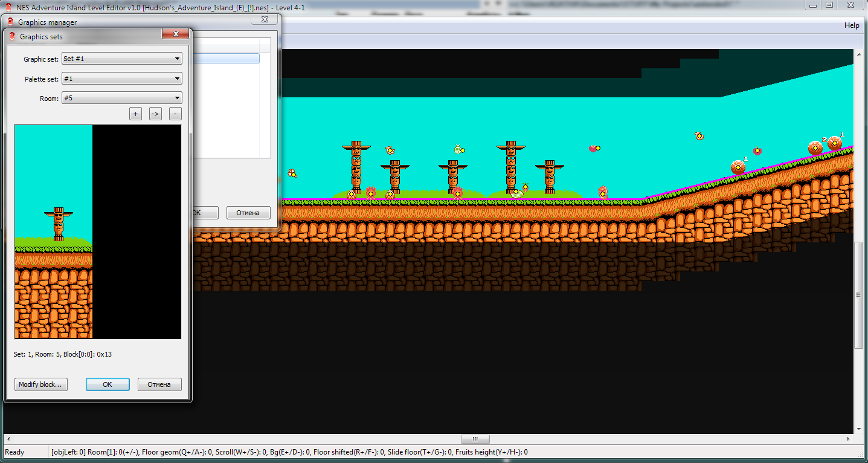Open the Graphic set dropdown
868x463 pixels.
pyautogui.click(x=122, y=59)
